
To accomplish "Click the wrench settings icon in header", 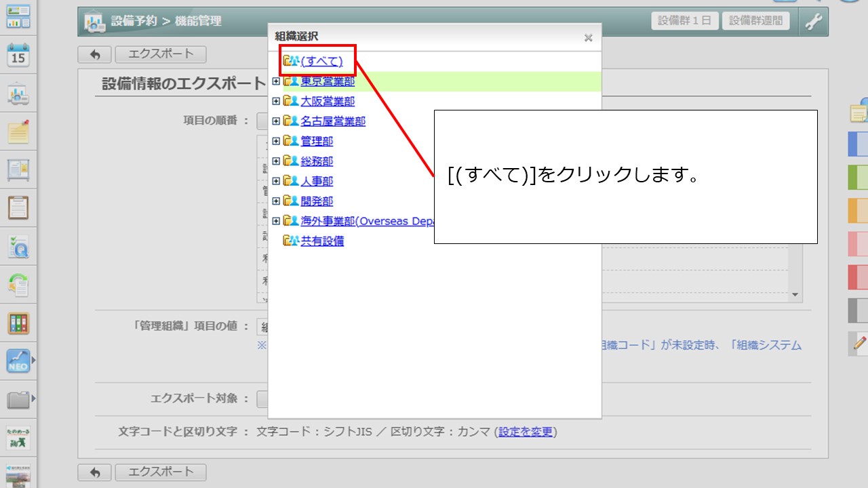I will [813, 21].
